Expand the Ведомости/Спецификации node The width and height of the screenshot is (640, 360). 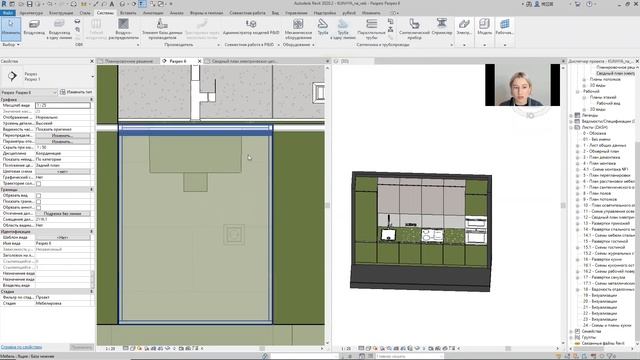point(571,121)
